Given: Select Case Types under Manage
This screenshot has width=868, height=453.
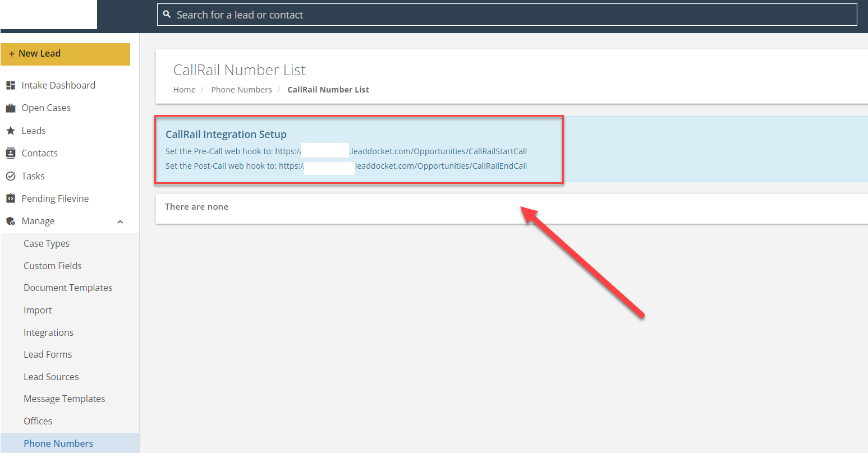Looking at the screenshot, I should pos(46,243).
